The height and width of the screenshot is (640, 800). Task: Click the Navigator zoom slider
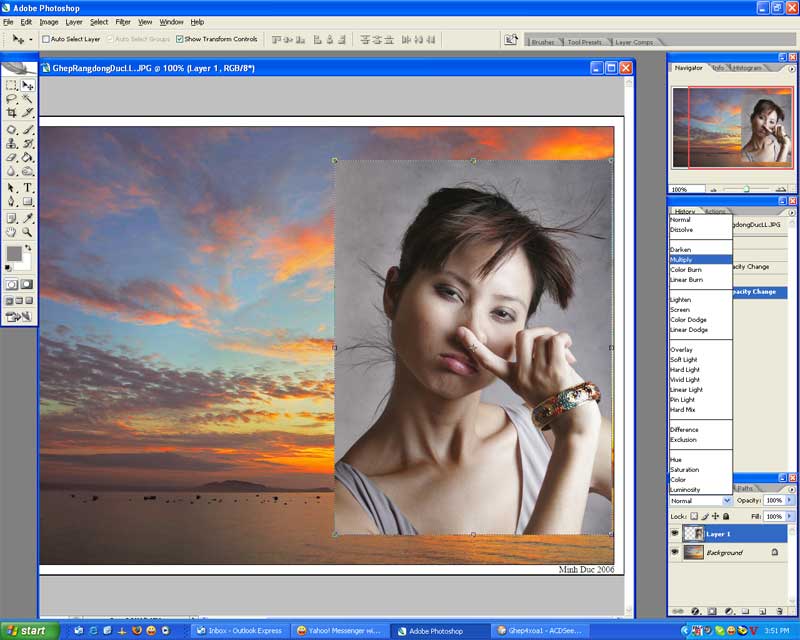point(745,189)
